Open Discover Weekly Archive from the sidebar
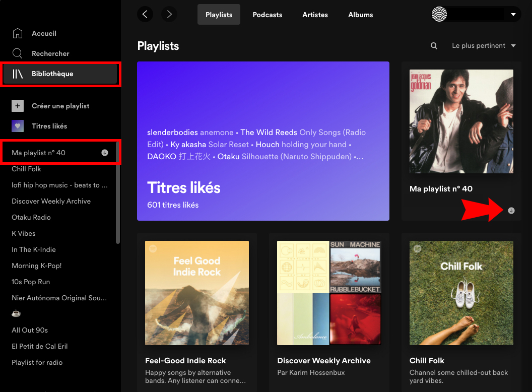The image size is (532, 392). point(51,201)
